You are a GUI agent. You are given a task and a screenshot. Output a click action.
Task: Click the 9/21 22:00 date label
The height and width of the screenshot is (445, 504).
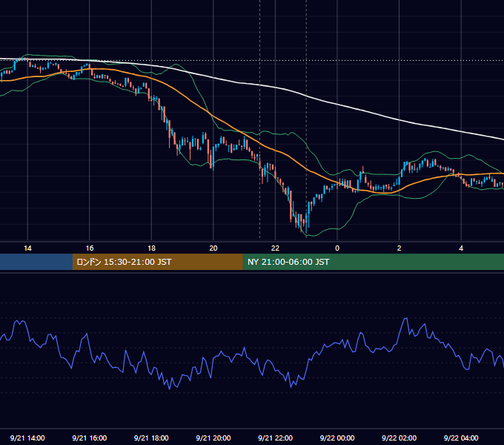coord(275,438)
